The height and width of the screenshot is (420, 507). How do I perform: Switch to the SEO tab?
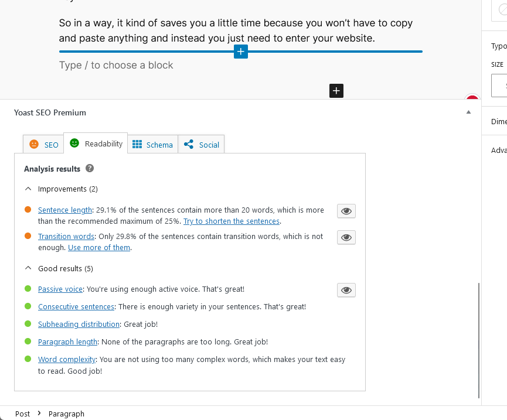43,145
